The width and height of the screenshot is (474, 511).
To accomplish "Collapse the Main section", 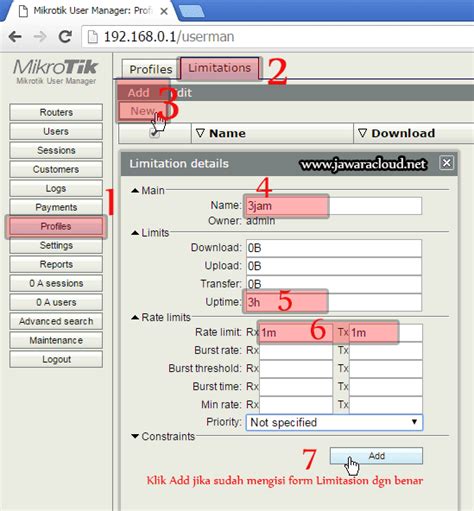I will point(135,191).
